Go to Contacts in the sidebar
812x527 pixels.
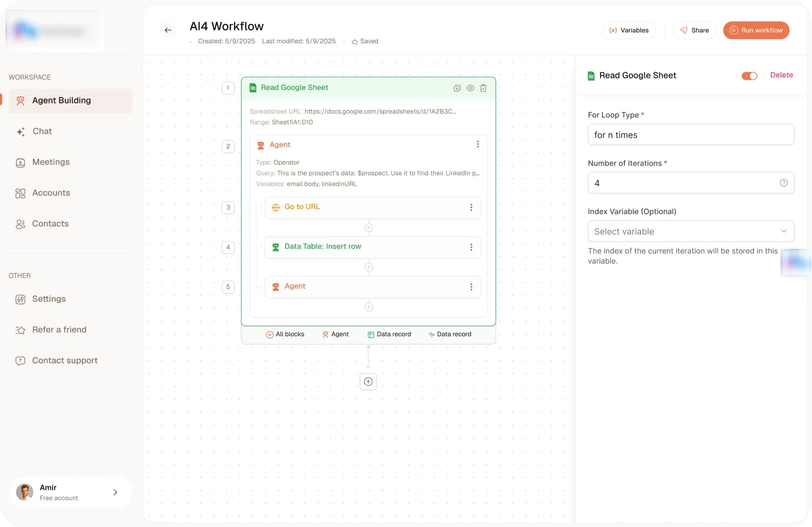tap(50, 224)
